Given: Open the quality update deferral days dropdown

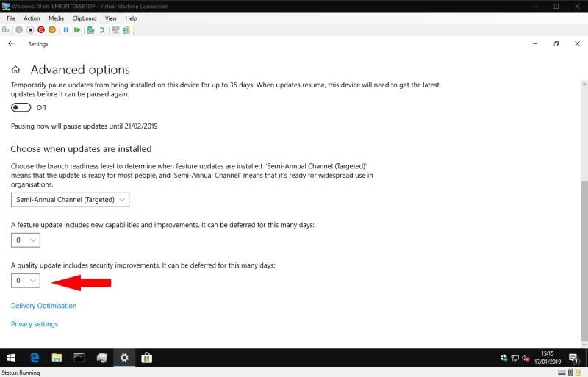Looking at the screenshot, I should click(26, 281).
